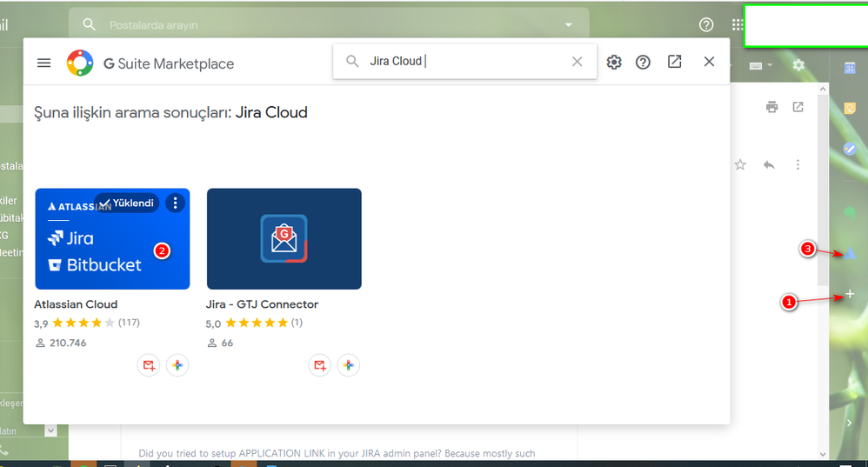
Task: Open the Atlassian Cloud app thumbnail
Action: (x=112, y=238)
